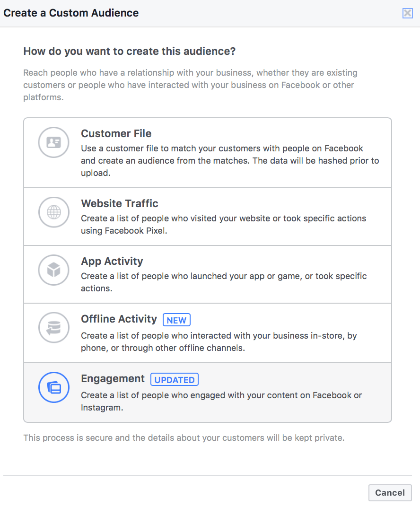Click the Website Traffic globe icon
Screen dimensions: 420x507
pos(53,212)
